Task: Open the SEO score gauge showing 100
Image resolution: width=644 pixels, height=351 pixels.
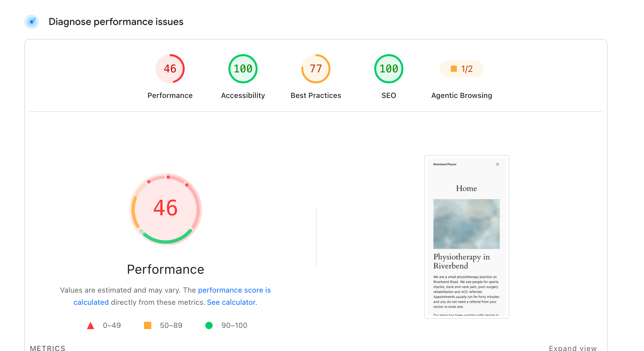Action: point(389,69)
